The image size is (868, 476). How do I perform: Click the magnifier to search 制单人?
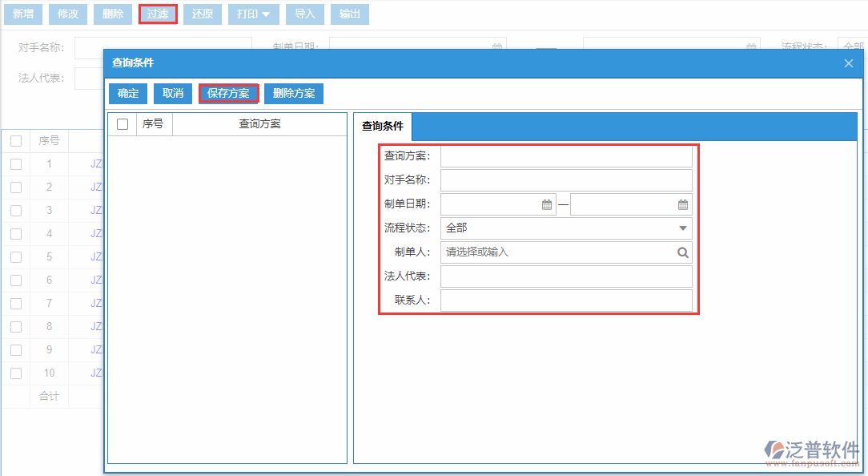point(682,252)
